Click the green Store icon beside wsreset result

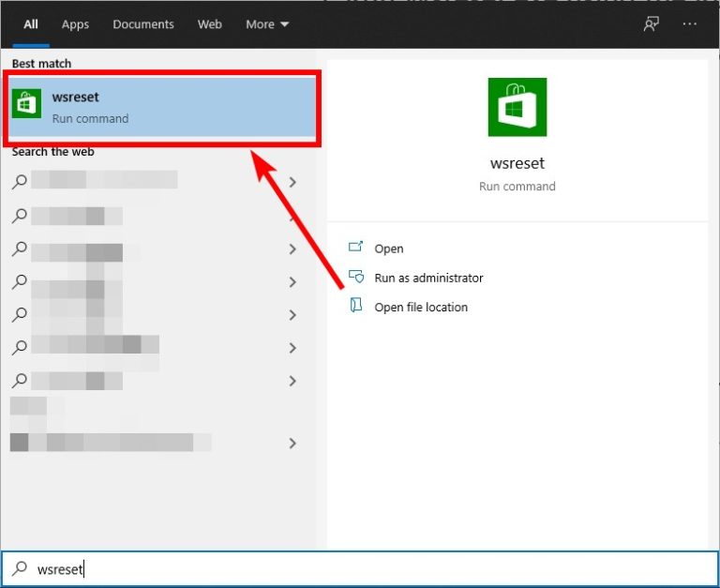26,104
